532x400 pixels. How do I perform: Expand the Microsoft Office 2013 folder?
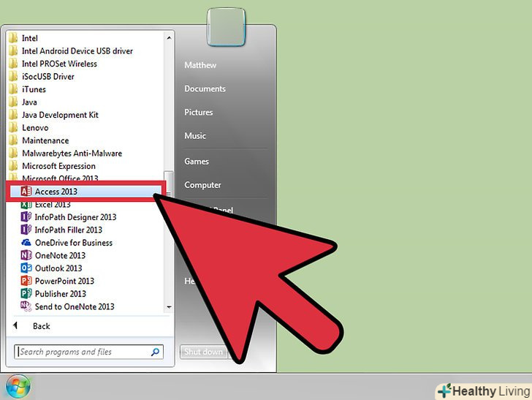60,178
